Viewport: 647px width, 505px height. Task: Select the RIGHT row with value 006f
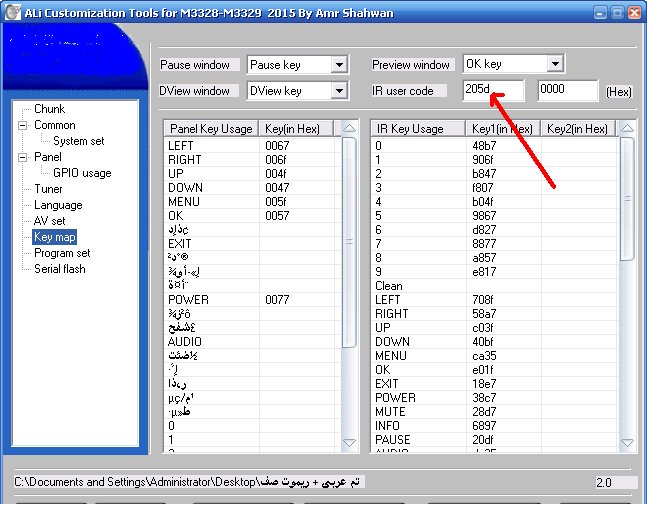(x=253, y=160)
